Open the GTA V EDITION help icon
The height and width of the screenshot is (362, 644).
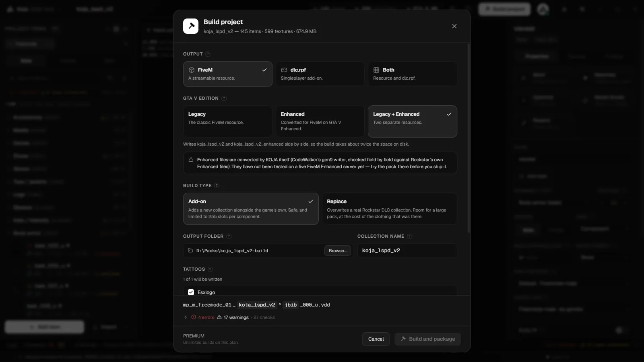click(224, 98)
